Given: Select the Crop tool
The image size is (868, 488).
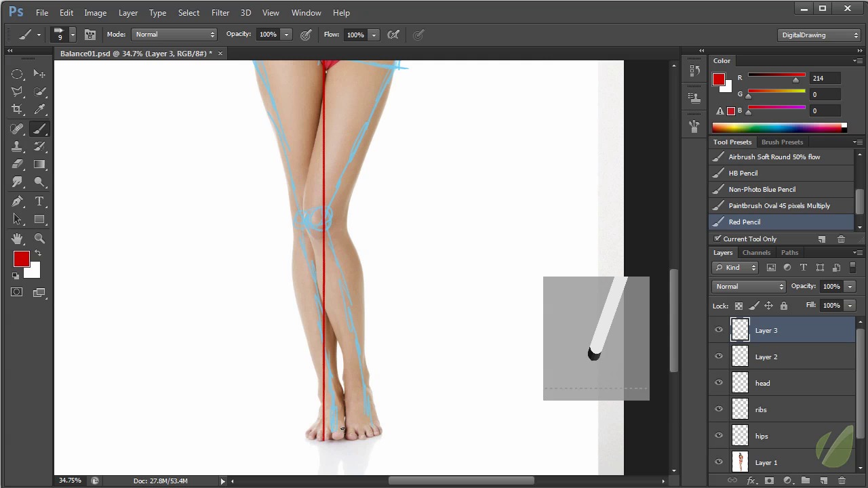Looking at the screenshot, I should [x=17, y=110].
